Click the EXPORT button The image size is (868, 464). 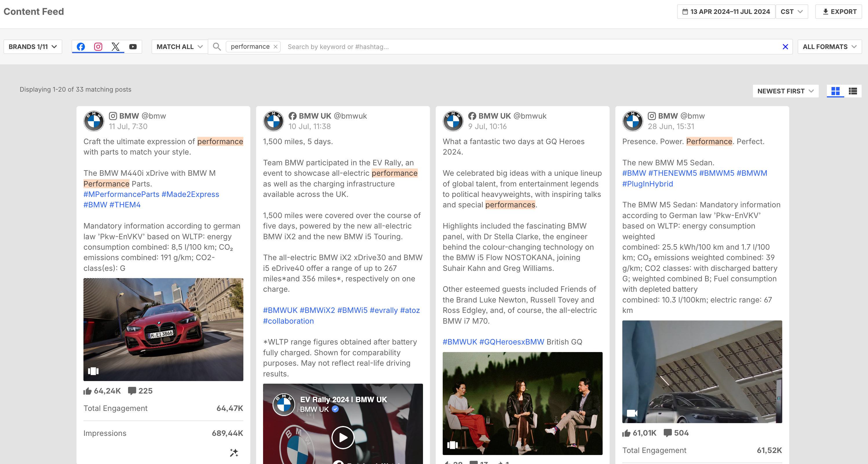[839, 12]
